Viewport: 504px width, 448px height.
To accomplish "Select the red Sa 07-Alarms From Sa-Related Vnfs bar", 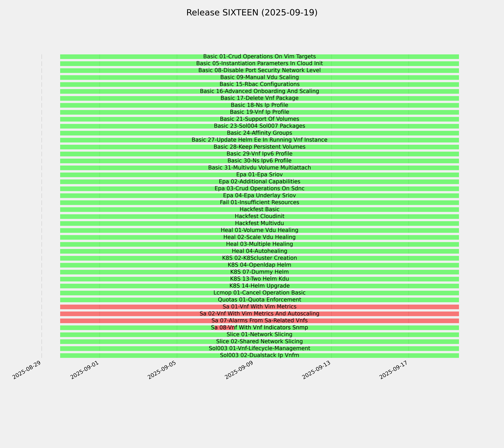I will [259, 321].
